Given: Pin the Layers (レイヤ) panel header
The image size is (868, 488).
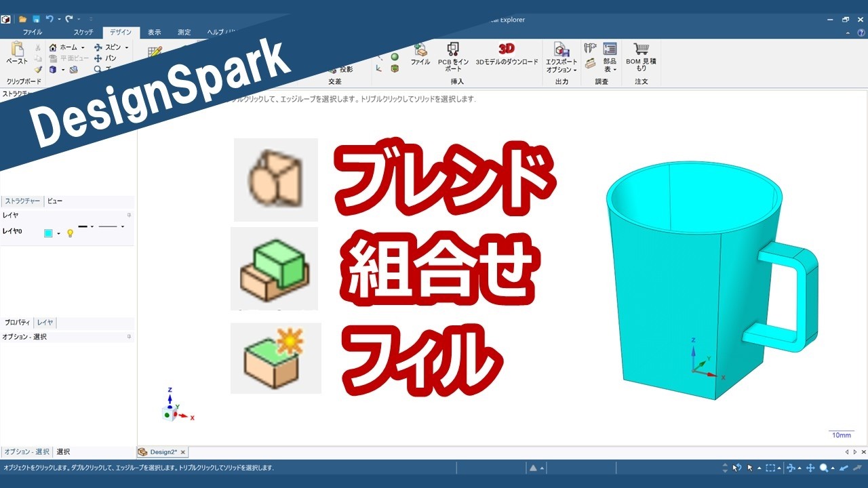Looking at the screenshot, I should (130, 215).
